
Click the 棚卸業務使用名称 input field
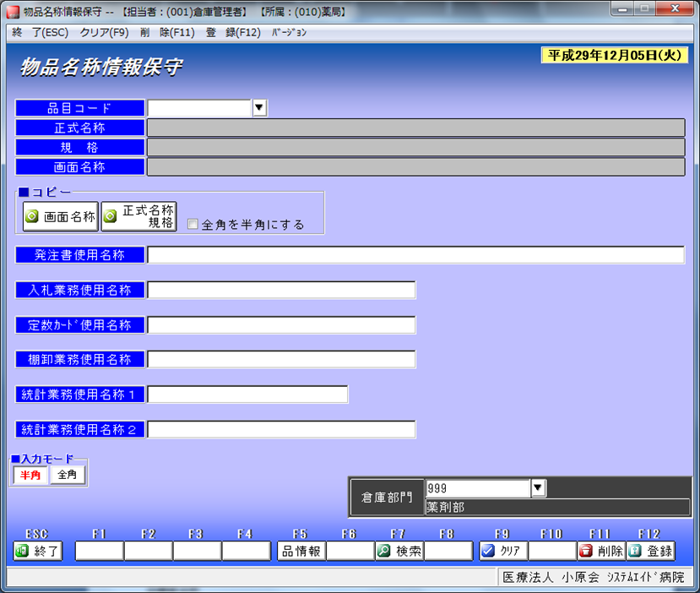(281, 359)
